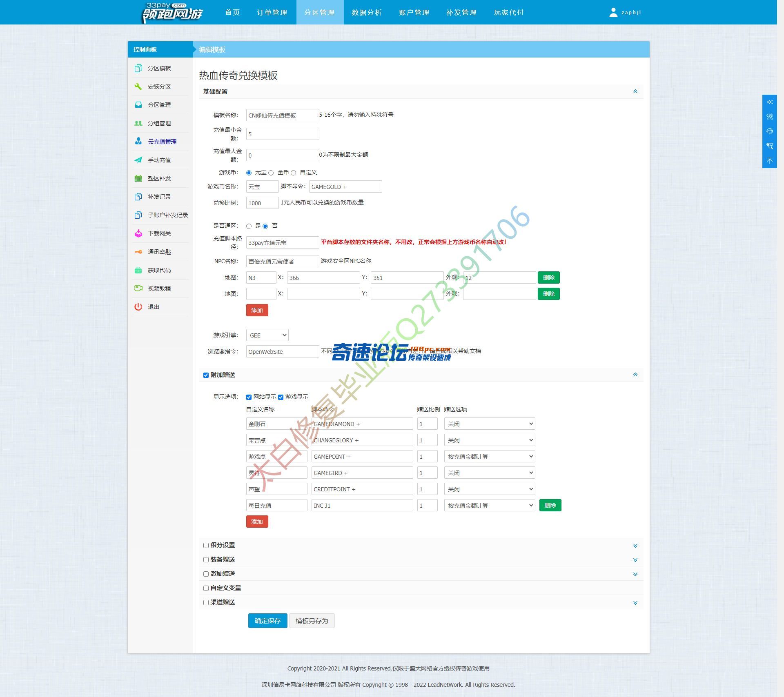Open 赠送选项 dropdown for 游戏点 row
784x697 pixels.
click(490, 456)
